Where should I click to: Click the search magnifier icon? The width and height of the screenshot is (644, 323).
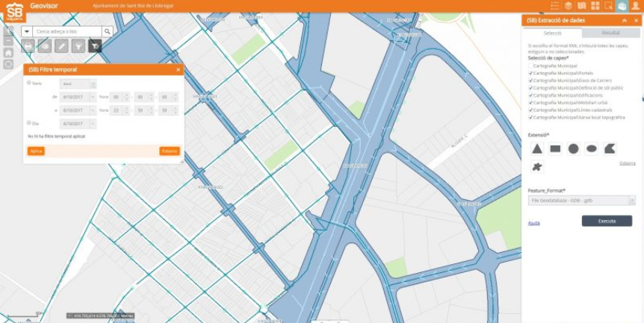[x=107, y=31]
